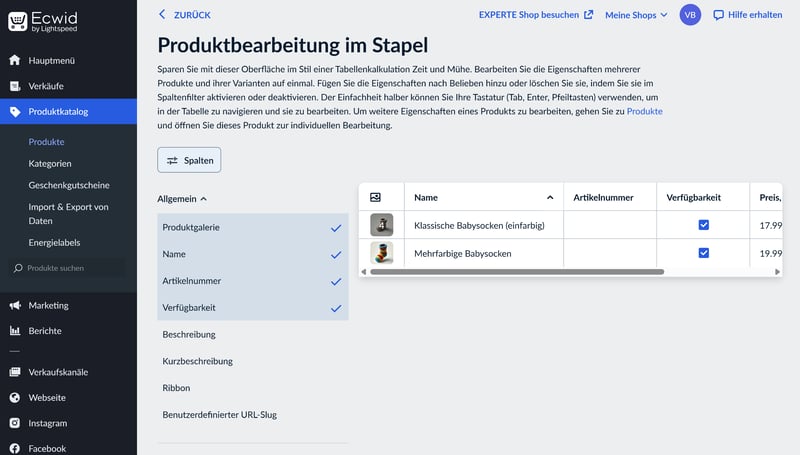The width and height of the screenshot is (800, 455).
Task: Click the Berichte bar chart icon
Action: click(15, 331)
